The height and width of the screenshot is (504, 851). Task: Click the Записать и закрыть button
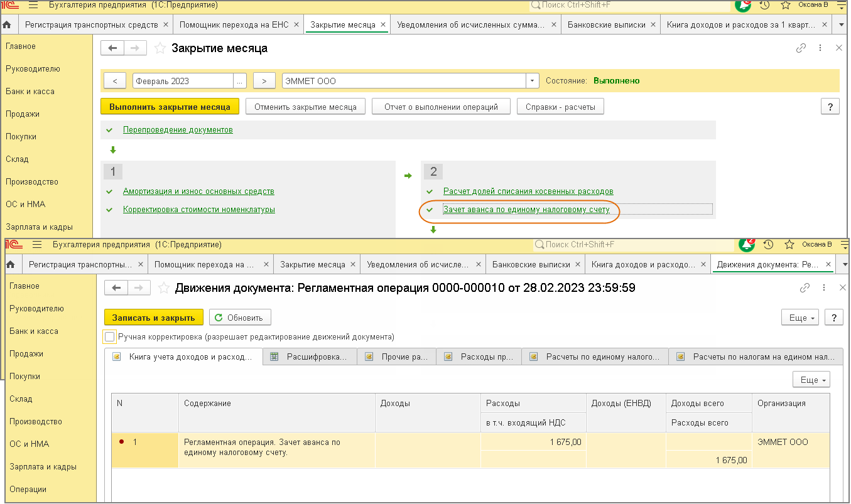[154, 318]
